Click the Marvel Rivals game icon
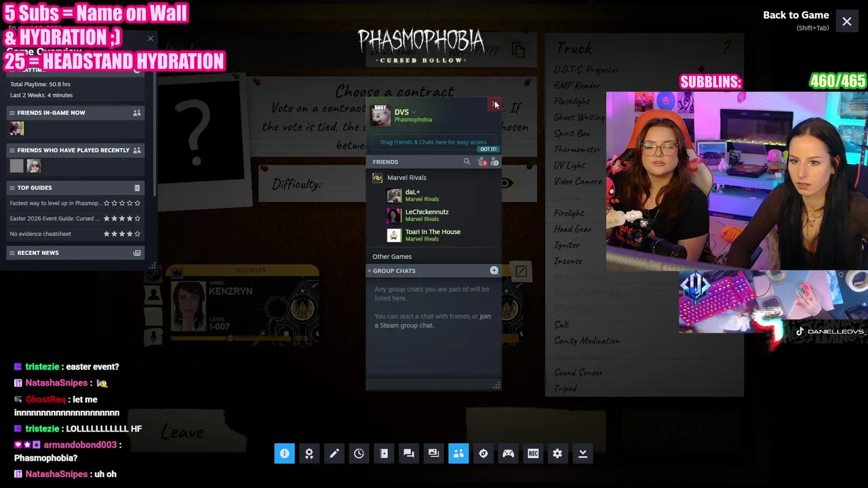 point(378,178)
